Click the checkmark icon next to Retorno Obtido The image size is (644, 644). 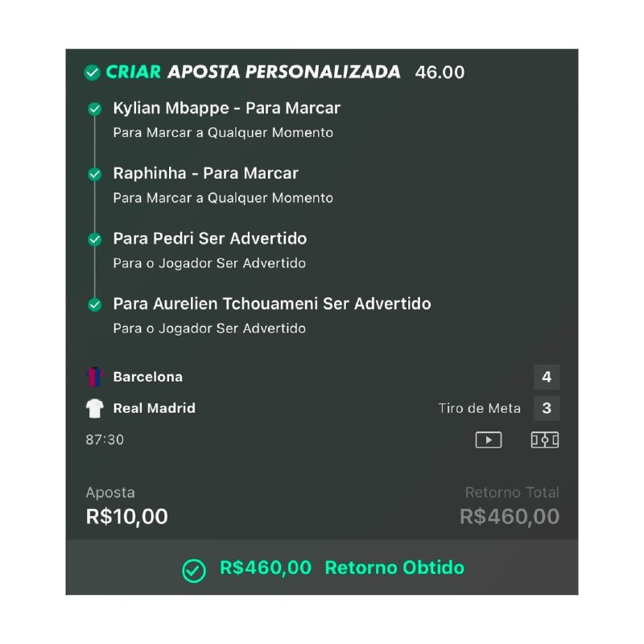click(x=193, y=569)
